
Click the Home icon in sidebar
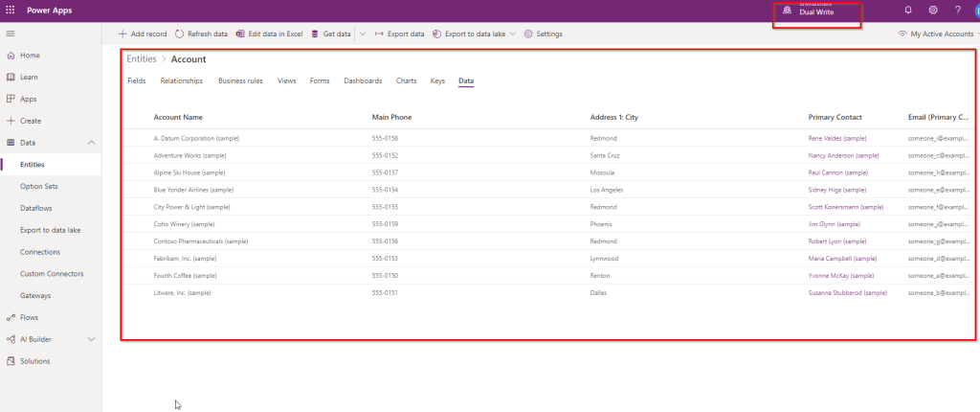pos(11,56)
